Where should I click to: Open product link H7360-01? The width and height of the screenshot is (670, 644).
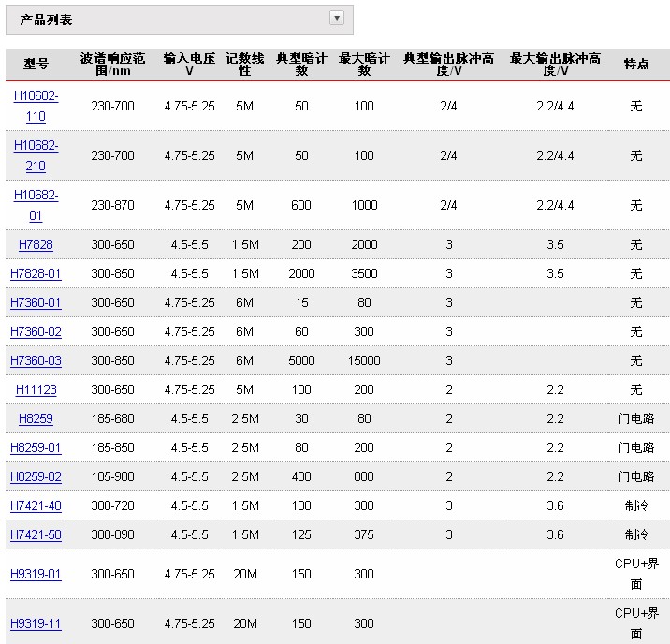36,302
